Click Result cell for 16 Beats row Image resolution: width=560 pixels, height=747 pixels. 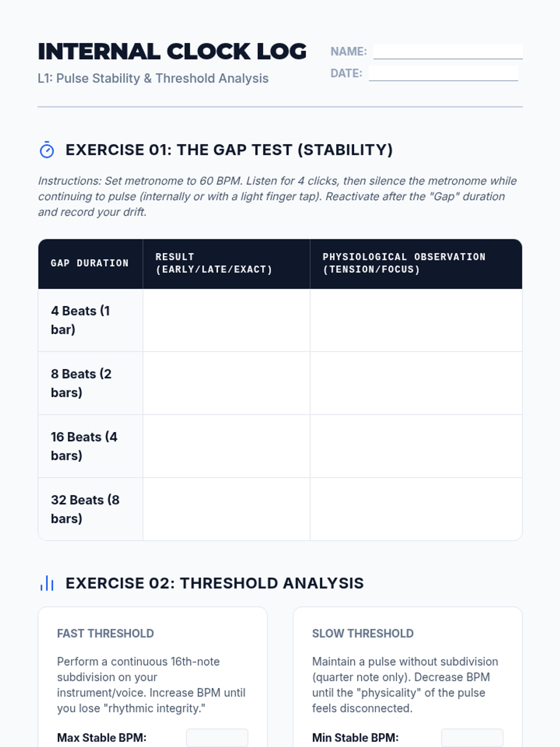pos(226,446)
